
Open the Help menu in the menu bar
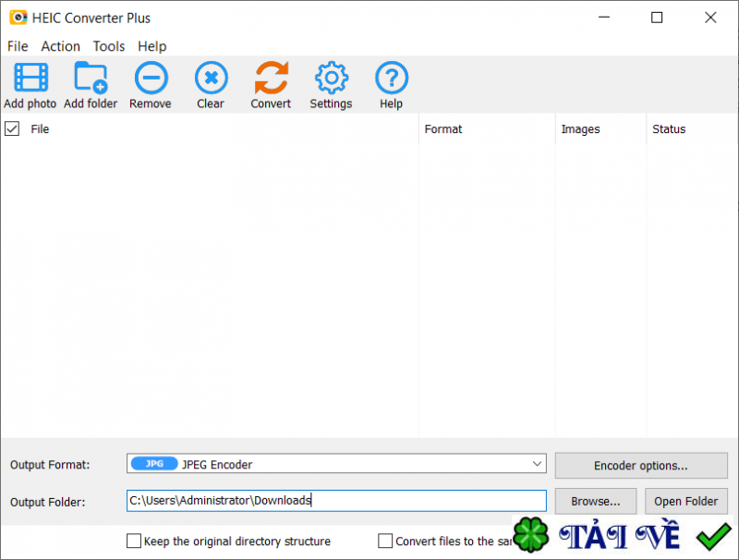coord(152,46)
